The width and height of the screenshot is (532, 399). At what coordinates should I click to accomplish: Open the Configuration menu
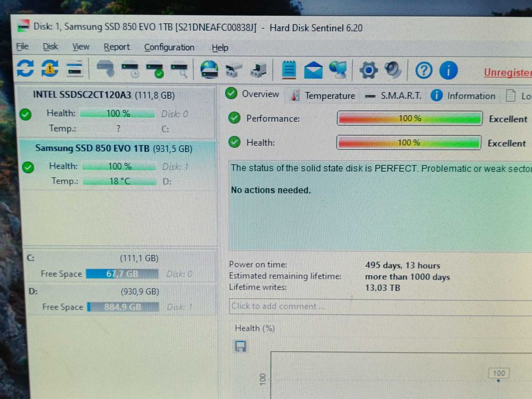(x=169, y=47)
